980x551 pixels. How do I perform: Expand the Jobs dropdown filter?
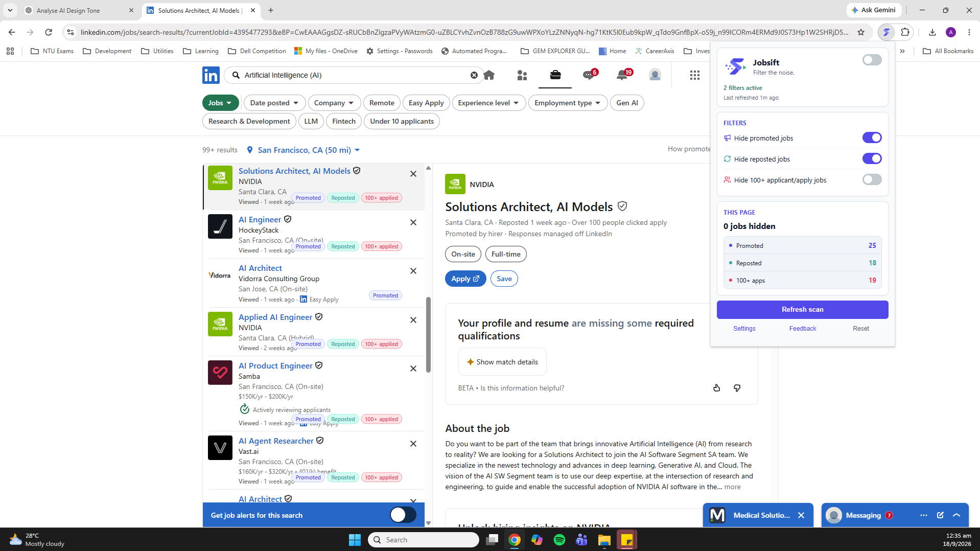tap(221, 103)
